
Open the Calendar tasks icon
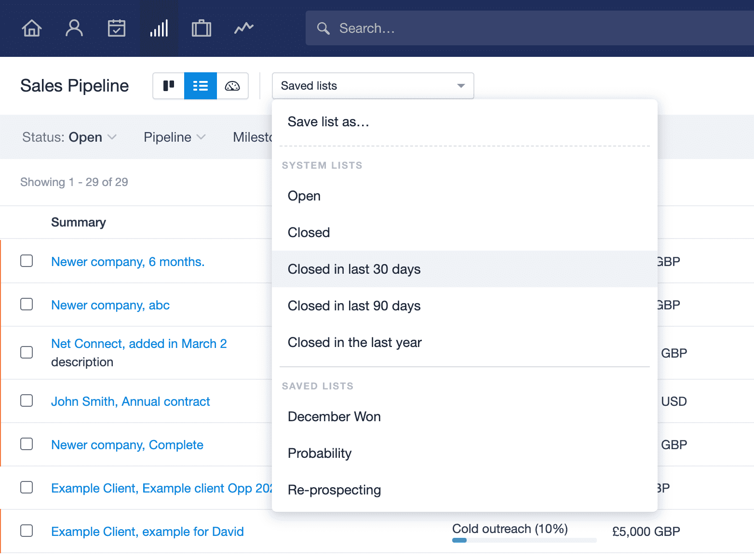(117, 28)
